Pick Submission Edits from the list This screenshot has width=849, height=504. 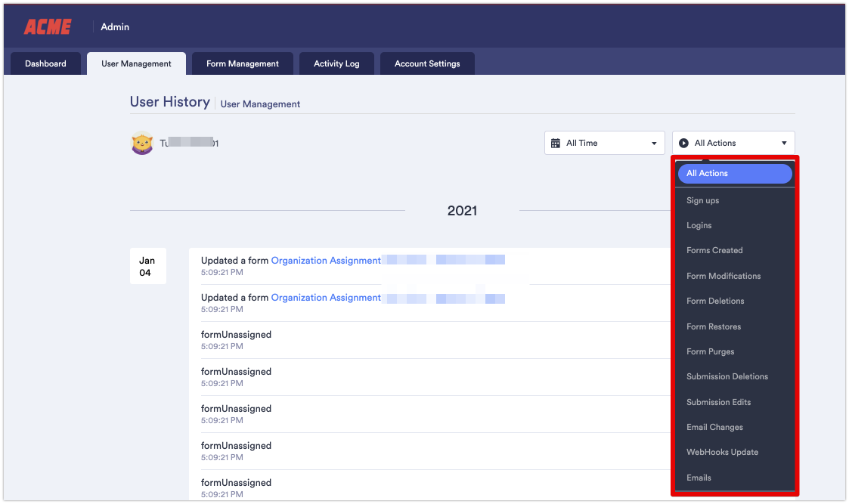pyautogui.click(x=718, y=402)
